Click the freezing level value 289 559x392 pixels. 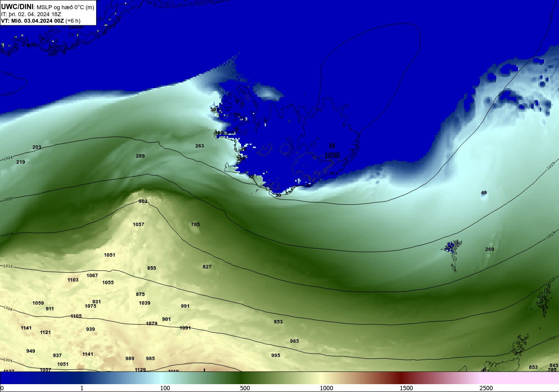click(x=140, y=156)
